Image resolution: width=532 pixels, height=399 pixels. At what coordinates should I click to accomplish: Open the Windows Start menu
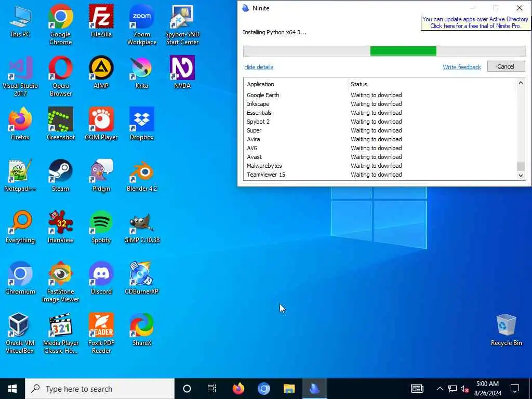(12, 389)
